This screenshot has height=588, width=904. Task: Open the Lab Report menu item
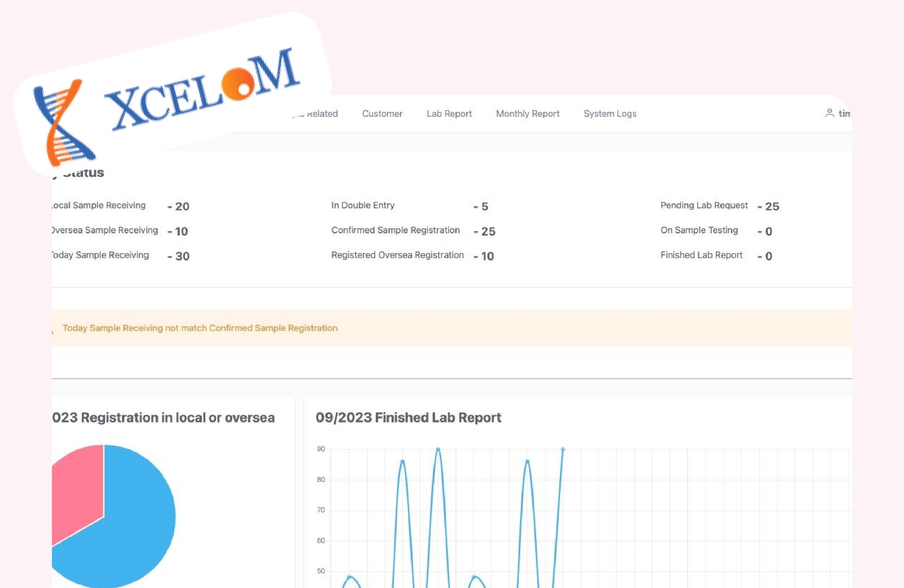(449, 114)
